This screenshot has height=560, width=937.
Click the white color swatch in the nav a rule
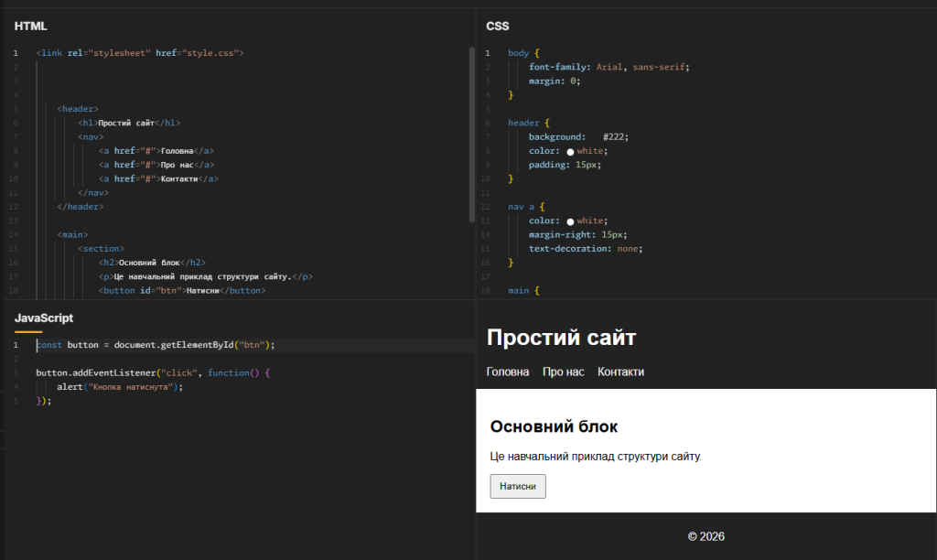pos(570,221)
